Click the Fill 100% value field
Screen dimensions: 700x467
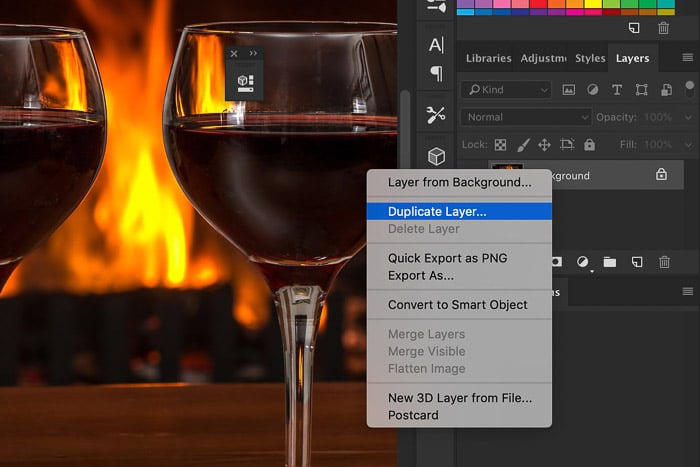658,145
